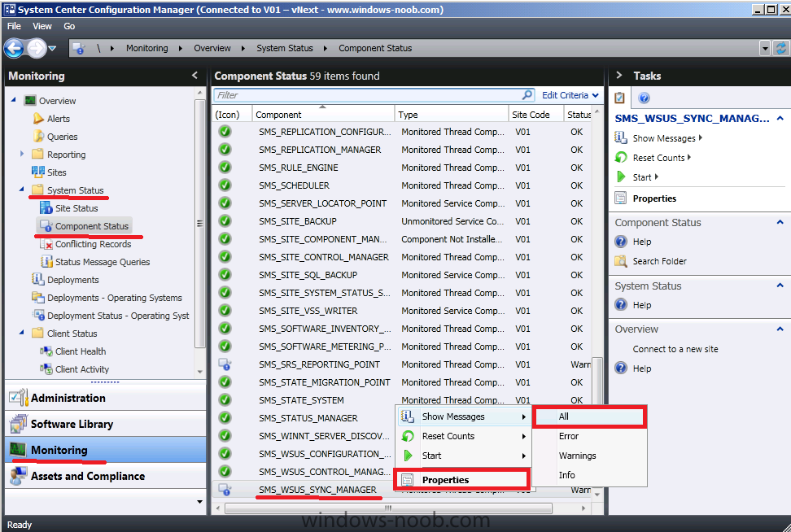Click the blue help icon atop Tasks pane
Viewport: 791px width, 532px height.
644,98
